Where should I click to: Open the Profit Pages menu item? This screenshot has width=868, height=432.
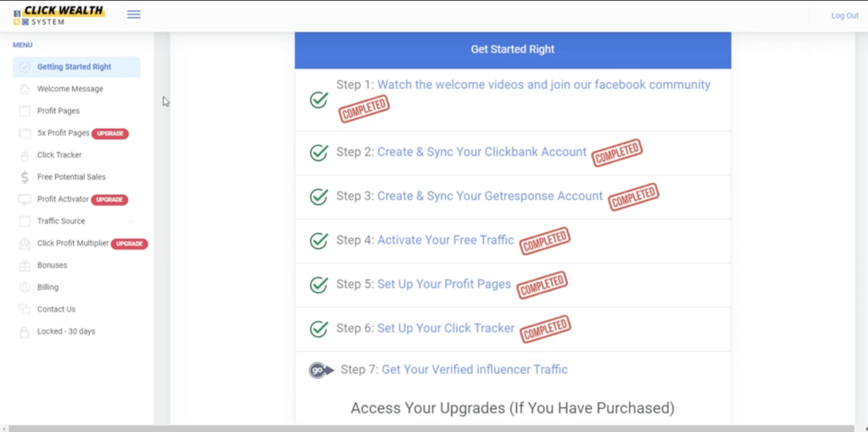[x=58, y=111]
